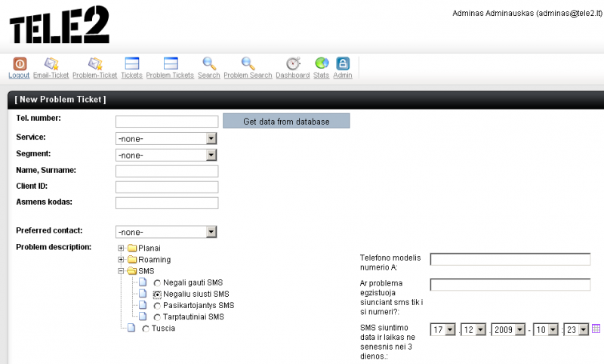The image size is (604, 364).
Task: Open the Stats pie chart icon
Action: [322, 63]
